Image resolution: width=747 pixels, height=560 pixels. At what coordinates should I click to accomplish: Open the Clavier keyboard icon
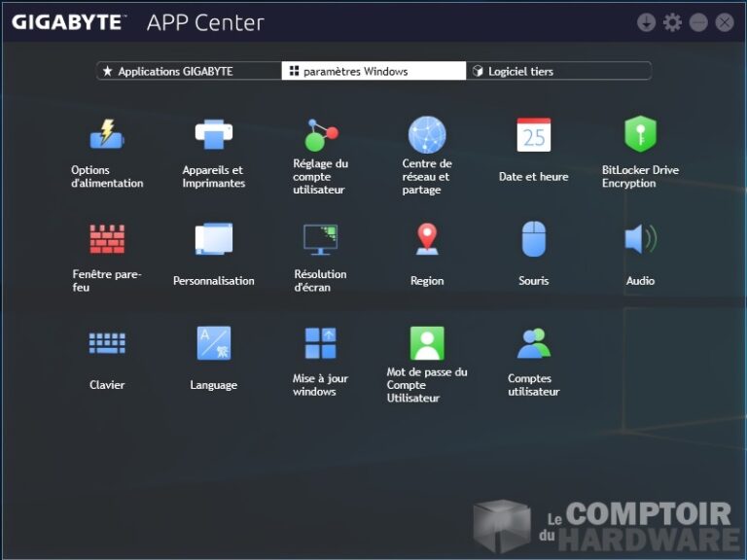pyautogui.click(x=107, y=343)
